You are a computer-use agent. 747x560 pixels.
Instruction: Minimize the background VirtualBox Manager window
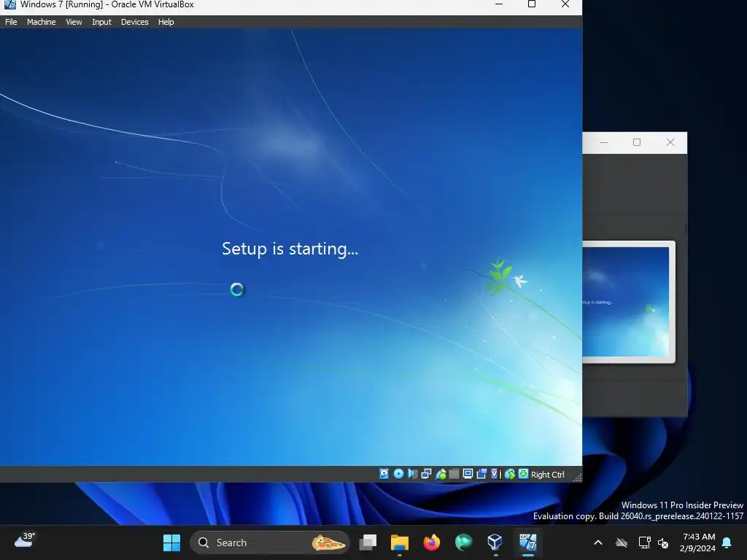pyautogui.click(x=603, y=142)
